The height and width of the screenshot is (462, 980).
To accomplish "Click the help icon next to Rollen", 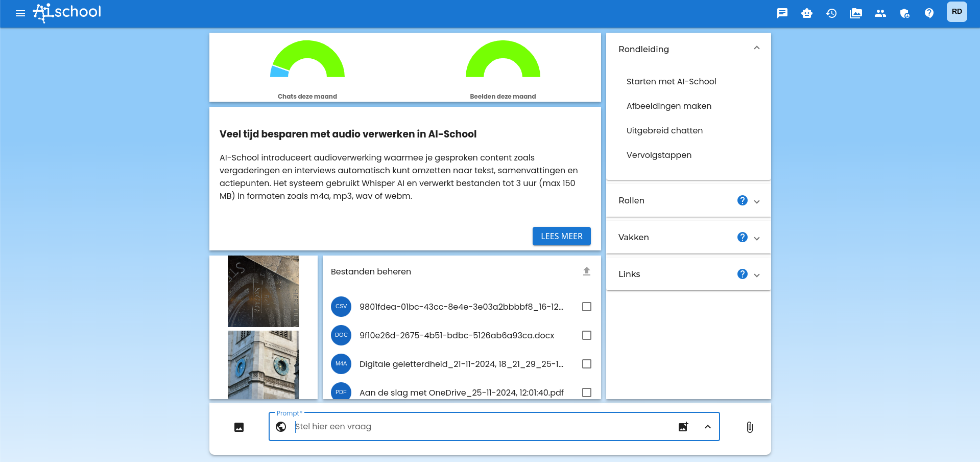I will pyautogui.click(x=743, y=200).
